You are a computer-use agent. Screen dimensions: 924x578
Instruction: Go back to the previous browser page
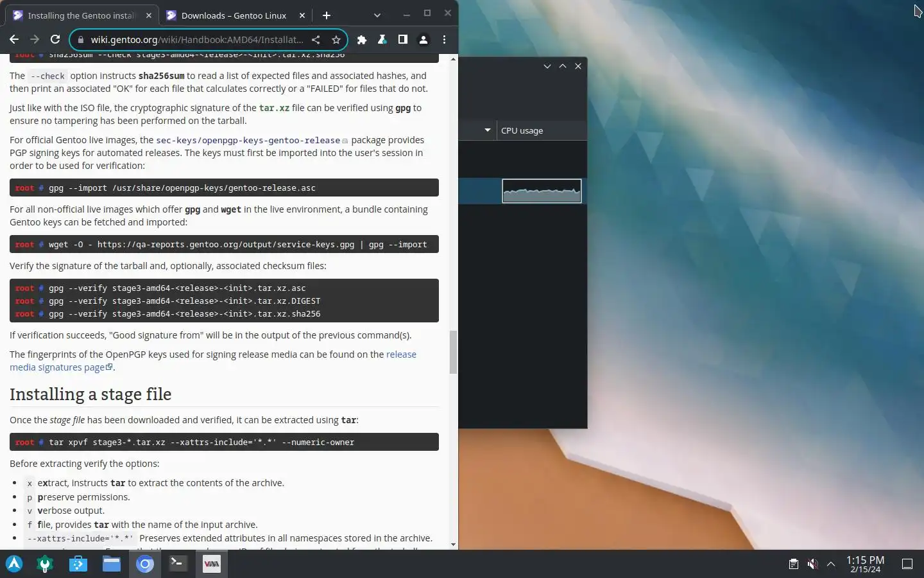pyautogui.click(x=14, y=40)
